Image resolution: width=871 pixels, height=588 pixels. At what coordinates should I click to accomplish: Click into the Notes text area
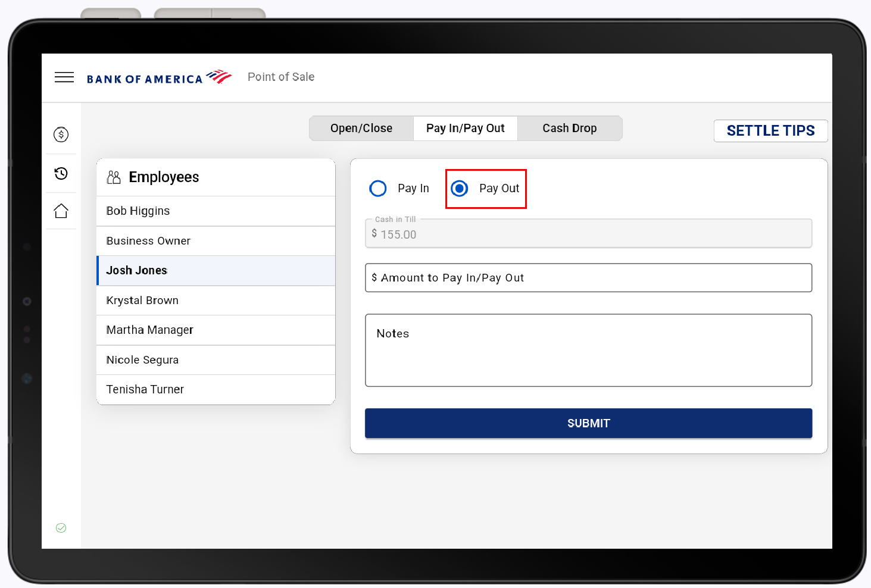tap(588, 351)
